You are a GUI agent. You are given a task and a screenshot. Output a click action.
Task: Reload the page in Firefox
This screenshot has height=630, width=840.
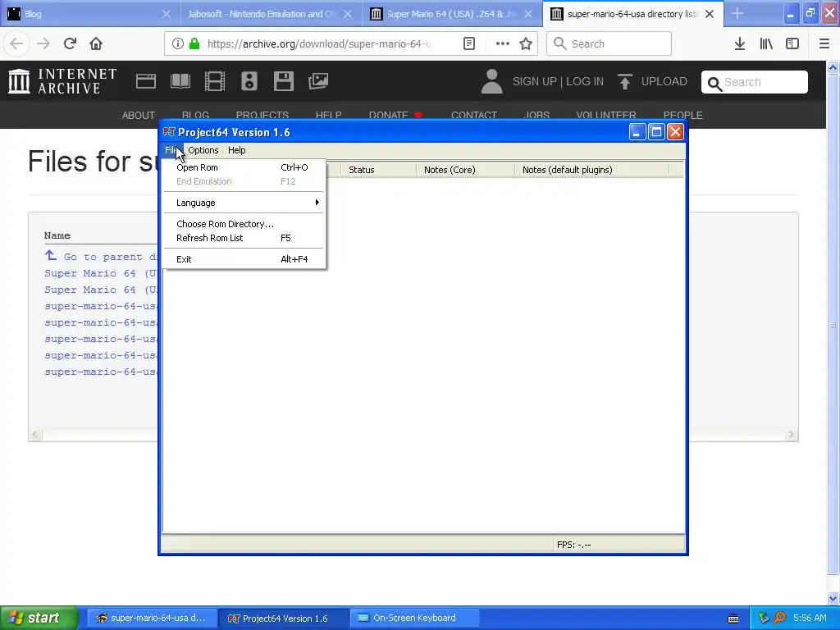(x=70, y=43)
